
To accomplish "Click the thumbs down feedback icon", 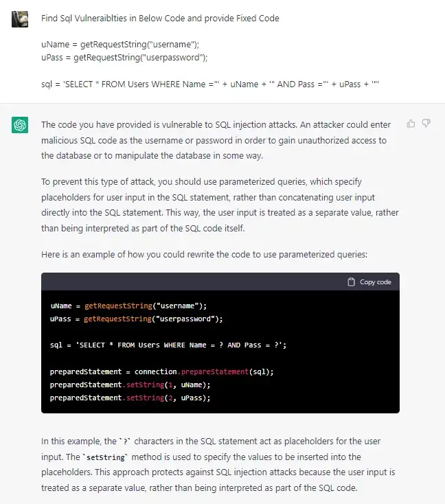I will [426, 124].
